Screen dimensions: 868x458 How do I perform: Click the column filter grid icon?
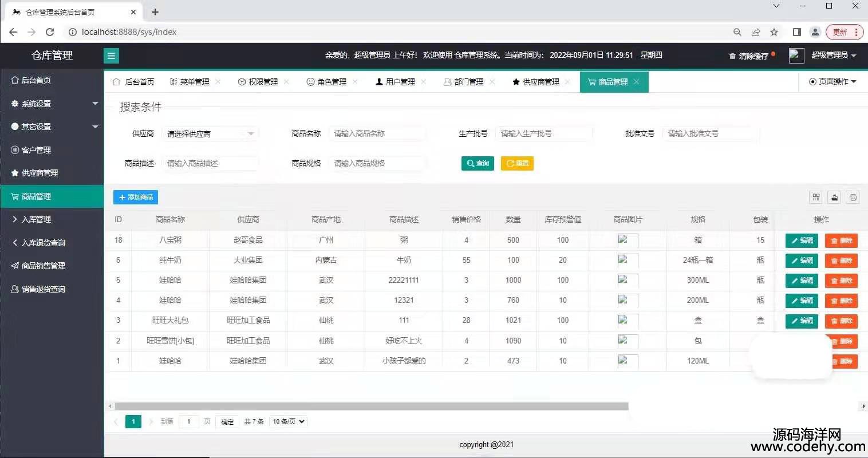click(x=816, y=197)
